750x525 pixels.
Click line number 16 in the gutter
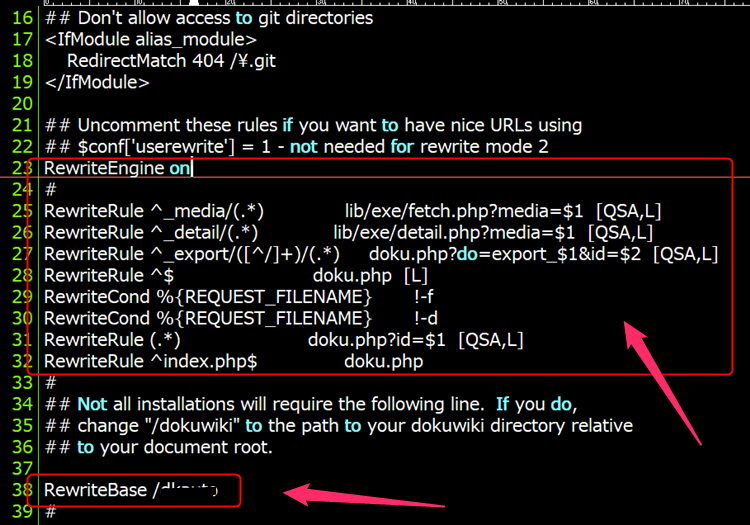tap(22, 17)
